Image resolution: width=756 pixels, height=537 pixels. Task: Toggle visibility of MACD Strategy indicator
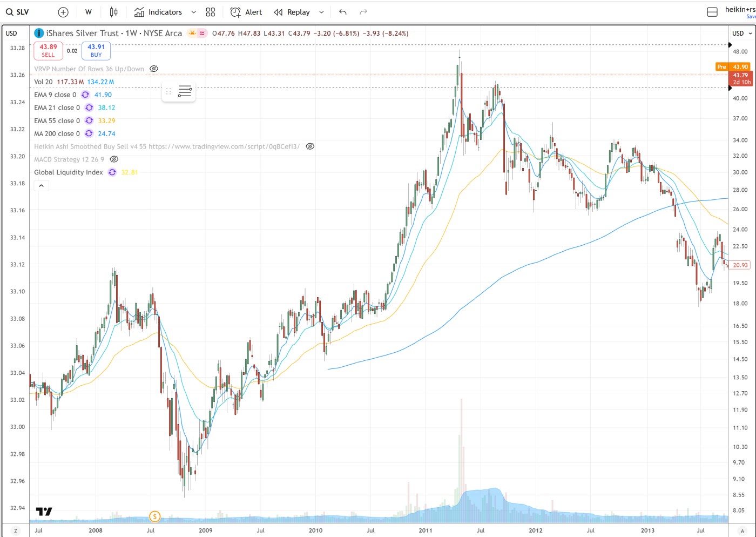(114, 159)
